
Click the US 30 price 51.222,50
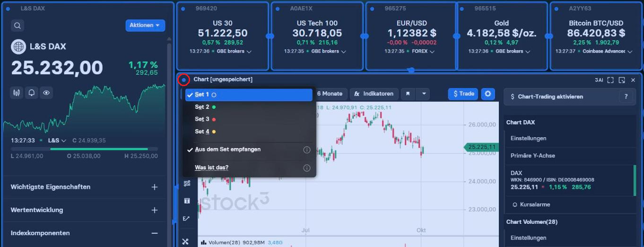223,33
